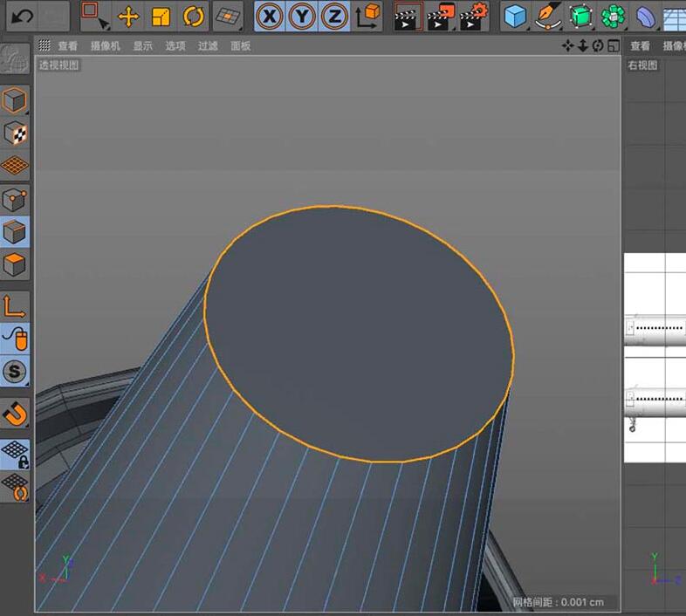Open the viewport 摄像机 menu

tap(105, 45)
